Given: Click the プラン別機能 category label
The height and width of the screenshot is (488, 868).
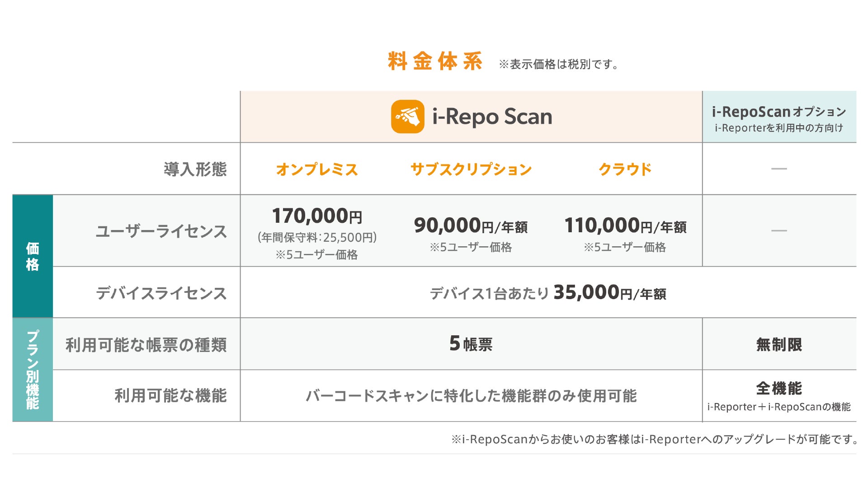Looking at the screenshot, I should tap(33, 370).
